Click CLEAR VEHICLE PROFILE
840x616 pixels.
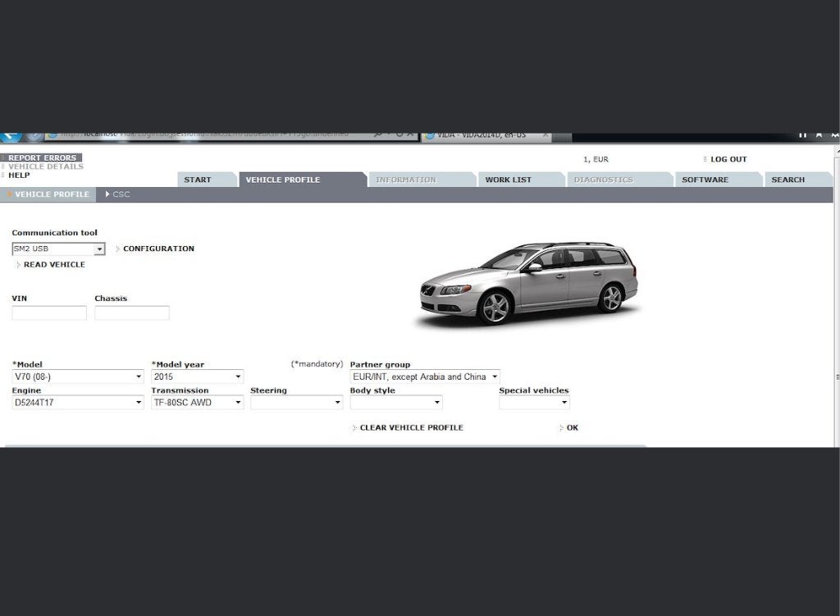[x=412, y=427]
